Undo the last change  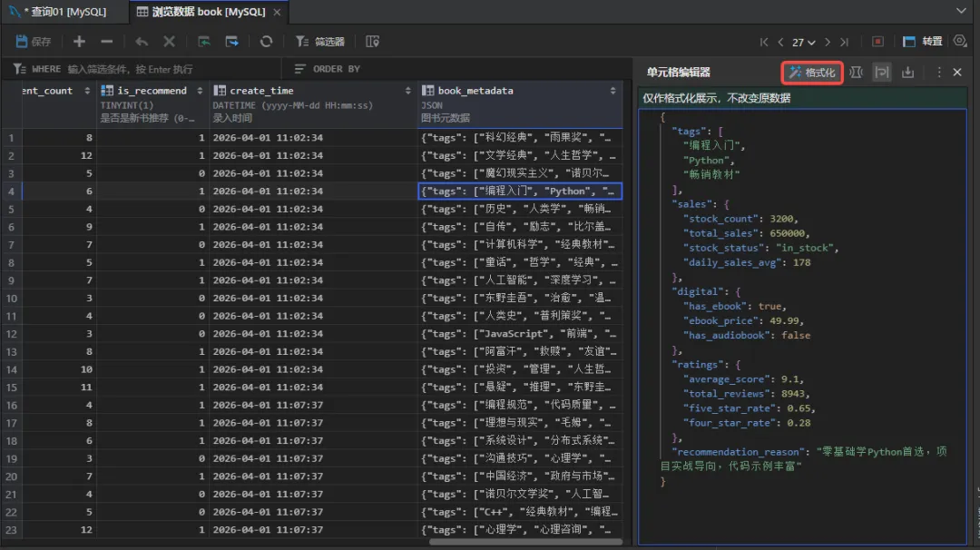pos(142,41)
